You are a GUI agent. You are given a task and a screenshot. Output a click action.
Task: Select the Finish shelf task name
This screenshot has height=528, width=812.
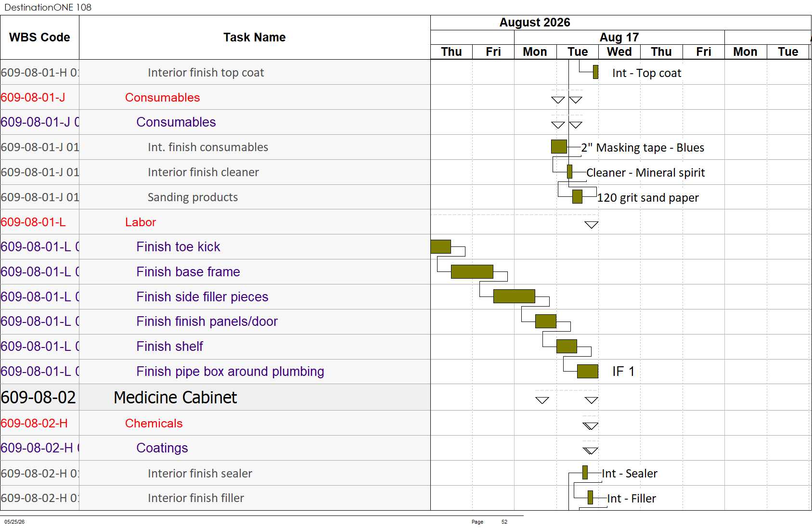[x=169, y=346]
